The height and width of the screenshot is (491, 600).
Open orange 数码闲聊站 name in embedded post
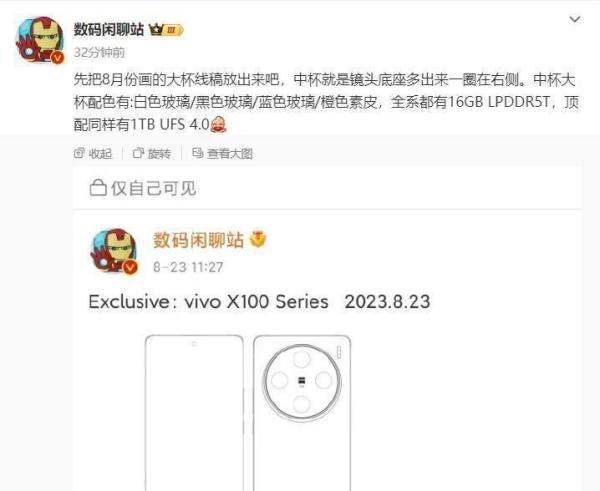(x=198, y=240)
